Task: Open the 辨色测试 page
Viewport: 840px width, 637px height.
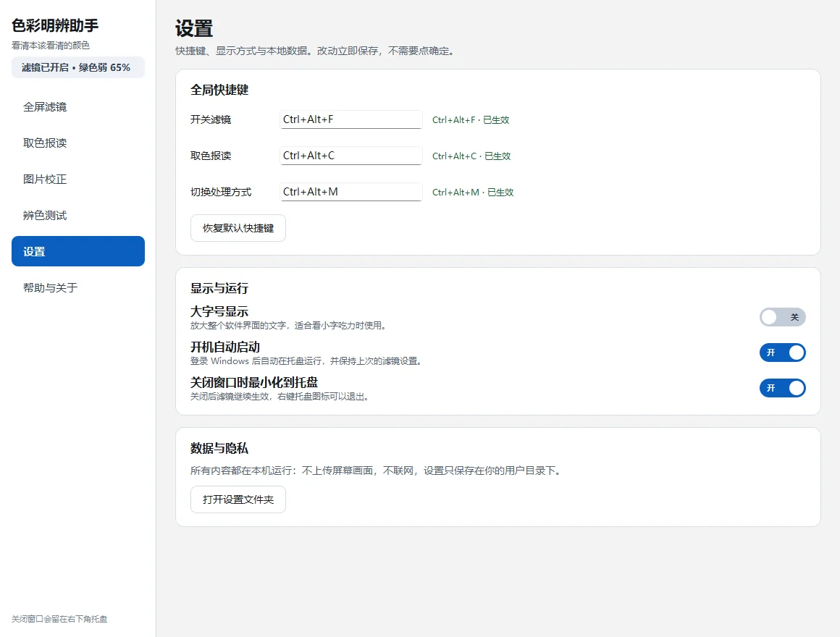Action: click(x=78, y=215)
